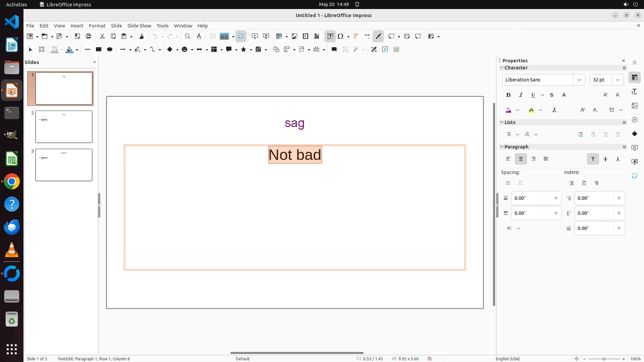Expand the font size dropdown
Screen dimensions: 644x362
(x=618, y=80)
